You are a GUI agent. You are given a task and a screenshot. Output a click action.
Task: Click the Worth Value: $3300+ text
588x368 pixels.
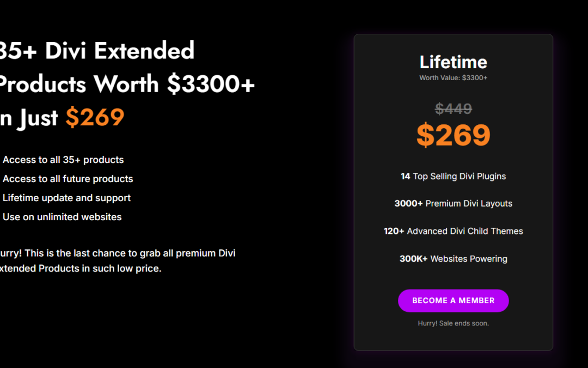[x=453, y=78]
